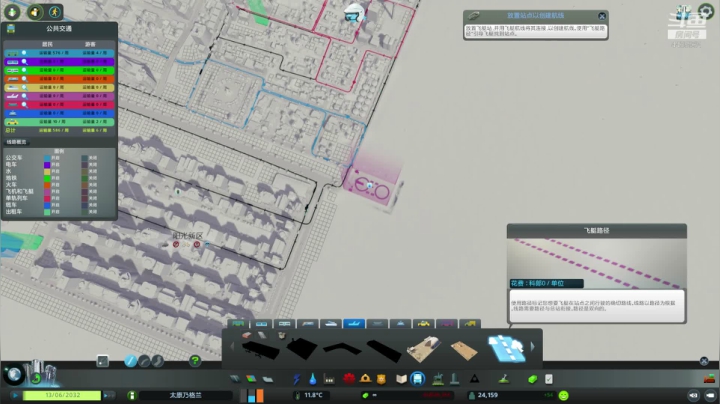The image size is (720, 404).
Task: Switch to the metro transport tab
Action: pos(284,324)
